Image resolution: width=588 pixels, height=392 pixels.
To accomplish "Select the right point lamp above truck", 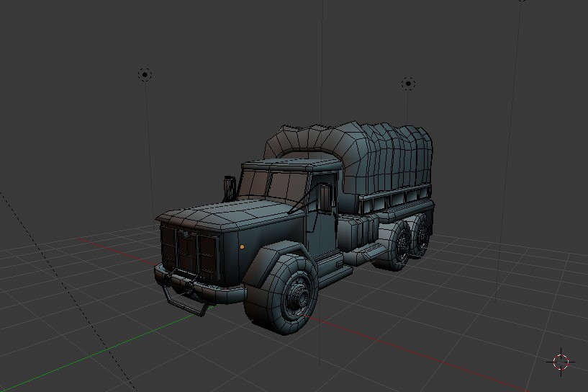I will (408, 84).
